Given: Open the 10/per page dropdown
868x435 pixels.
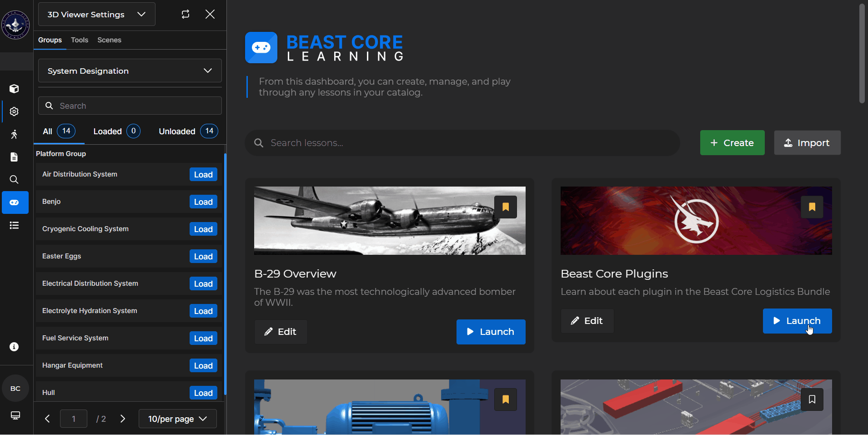Looking at the screenshot, I should coord(177,419).
